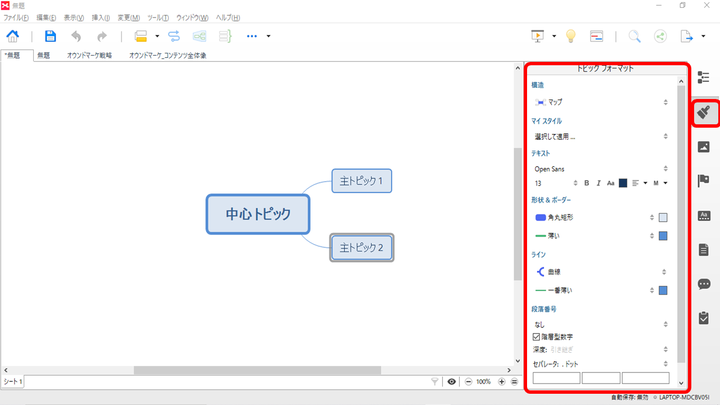Image resolution: width=720 pixels, height=405 pixels.
Task: Open the Outline view in the sidebar
Action: pos(703,78)
